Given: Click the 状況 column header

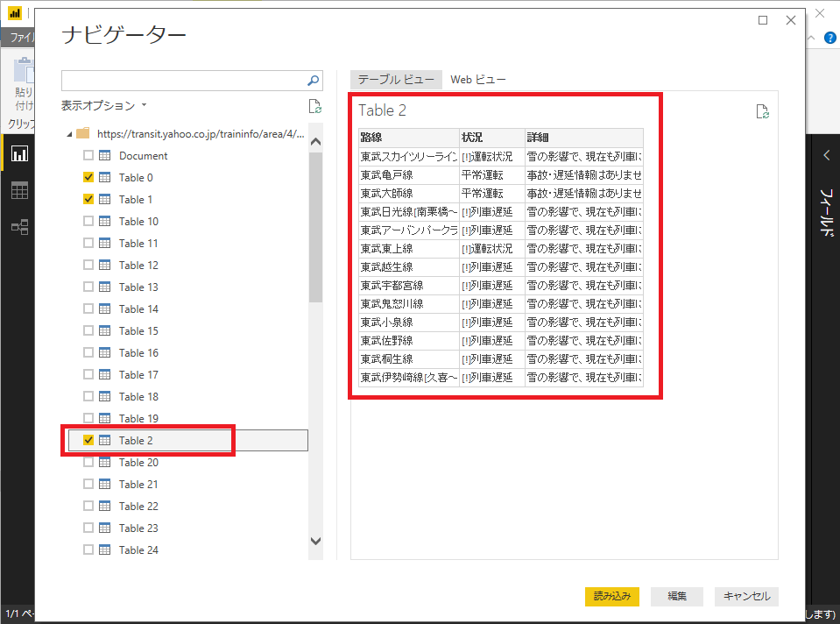Looking at the screenshot, I should tap(491, 138).
